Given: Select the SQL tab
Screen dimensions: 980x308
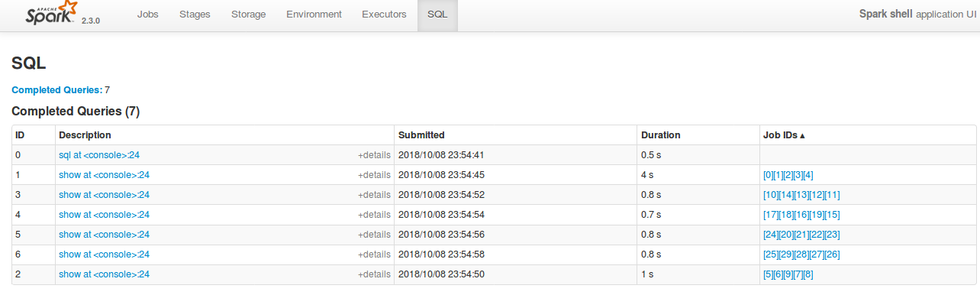Looking at the screenshot, I should coord(437,15).
